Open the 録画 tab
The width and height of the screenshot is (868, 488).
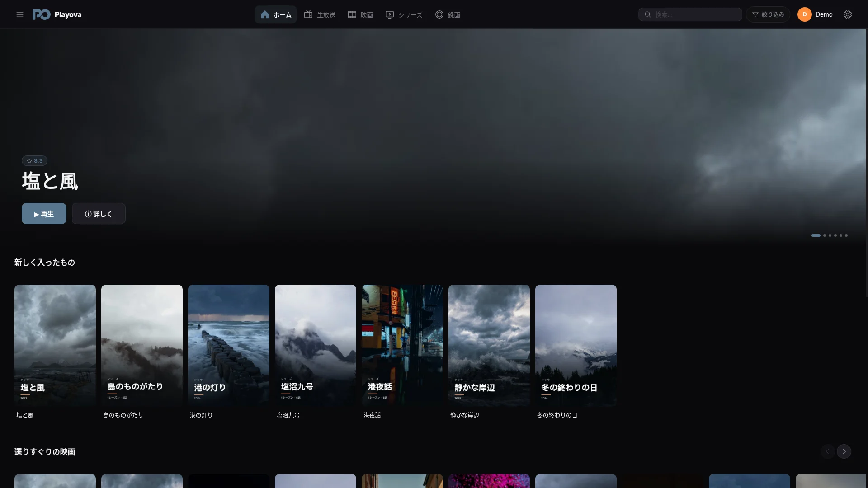(448, 14)
